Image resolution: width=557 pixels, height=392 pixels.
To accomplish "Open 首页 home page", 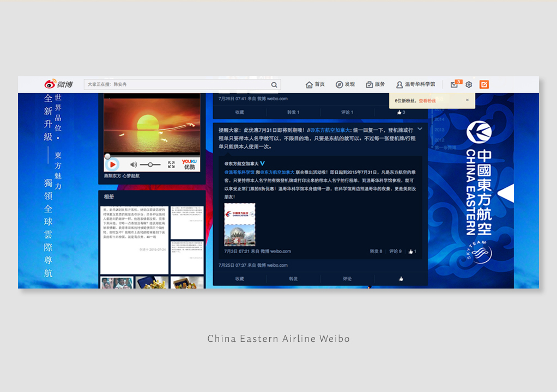I will tap(315, 84).
